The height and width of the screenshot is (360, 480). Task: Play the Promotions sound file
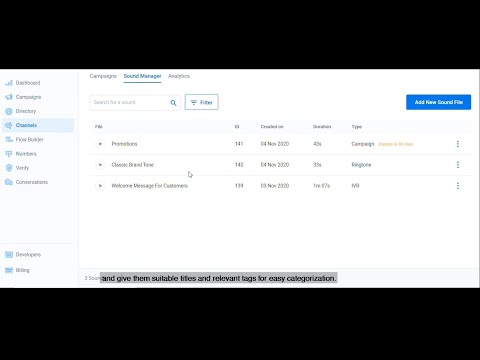pyautogui.click(x=100, y=144)
